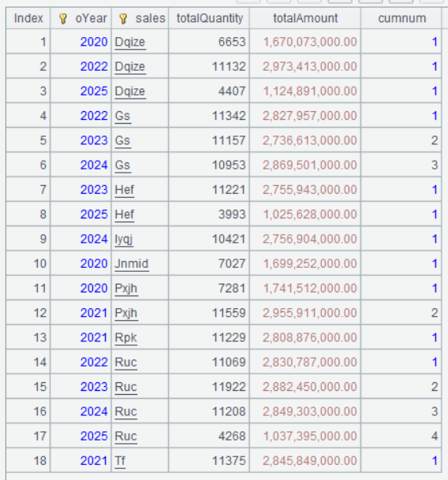Open the Dqize link in row 1
Screen dimensions: 448x480
[x=130, y=42]
